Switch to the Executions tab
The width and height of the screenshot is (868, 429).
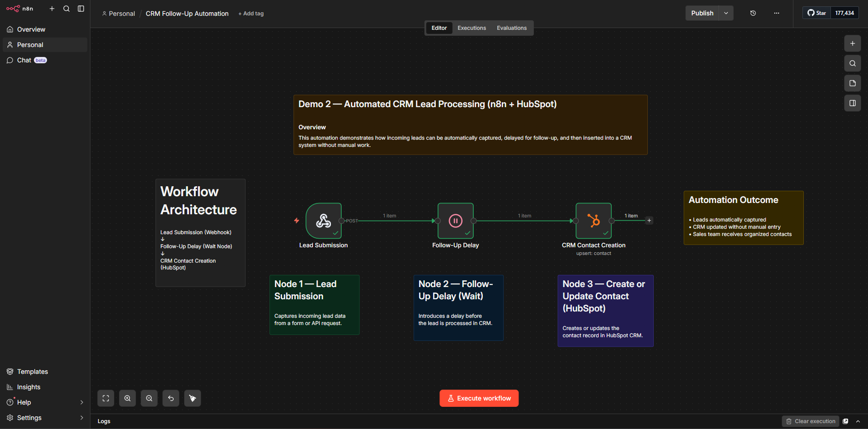[472, 28]
